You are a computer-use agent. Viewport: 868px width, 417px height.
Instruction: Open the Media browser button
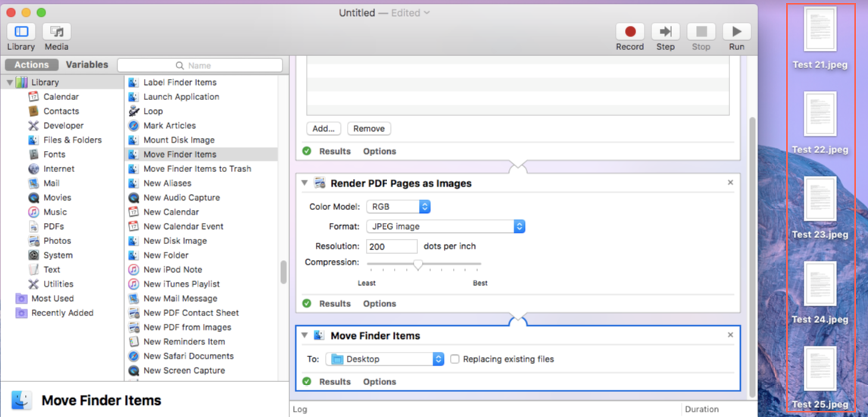(57, 32)
